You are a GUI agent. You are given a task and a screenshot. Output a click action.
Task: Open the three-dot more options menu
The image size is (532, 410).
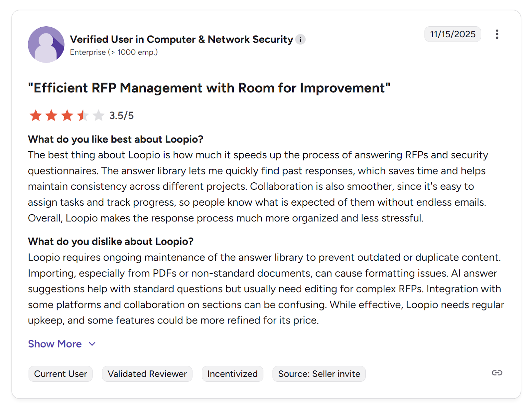click(497, 34)
